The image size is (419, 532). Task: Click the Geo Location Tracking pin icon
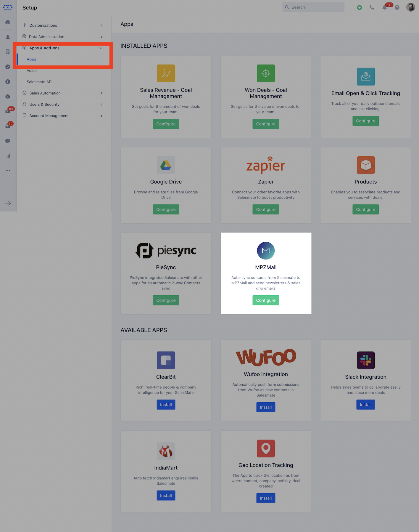pos(266,448)
